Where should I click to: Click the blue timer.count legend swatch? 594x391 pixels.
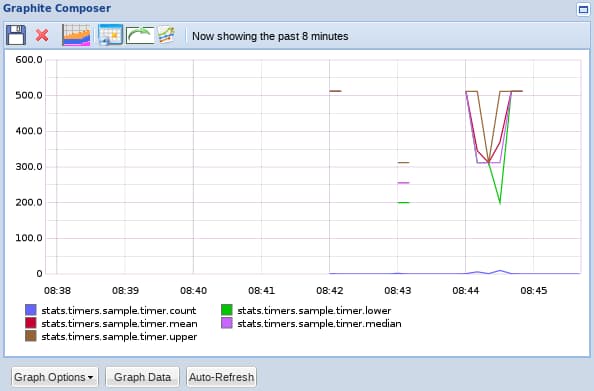[x=31, y=310]
